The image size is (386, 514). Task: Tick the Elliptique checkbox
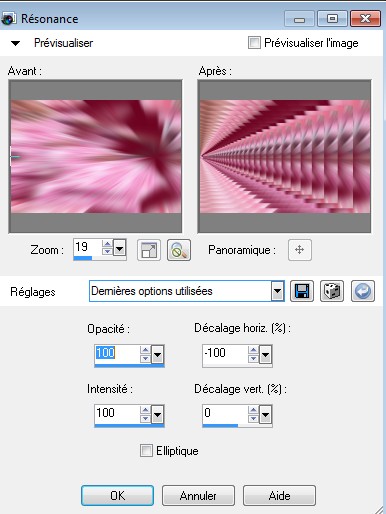[146, 450]
